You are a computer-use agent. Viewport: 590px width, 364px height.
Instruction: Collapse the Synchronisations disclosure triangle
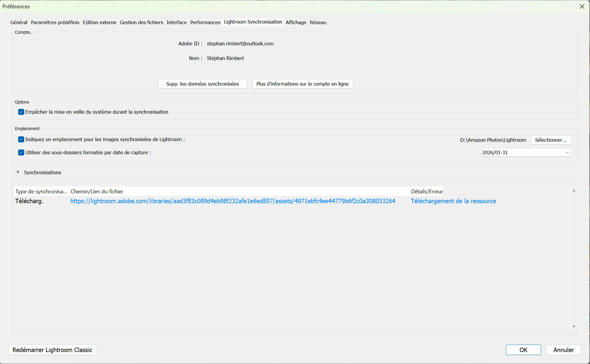coord(18,172)
